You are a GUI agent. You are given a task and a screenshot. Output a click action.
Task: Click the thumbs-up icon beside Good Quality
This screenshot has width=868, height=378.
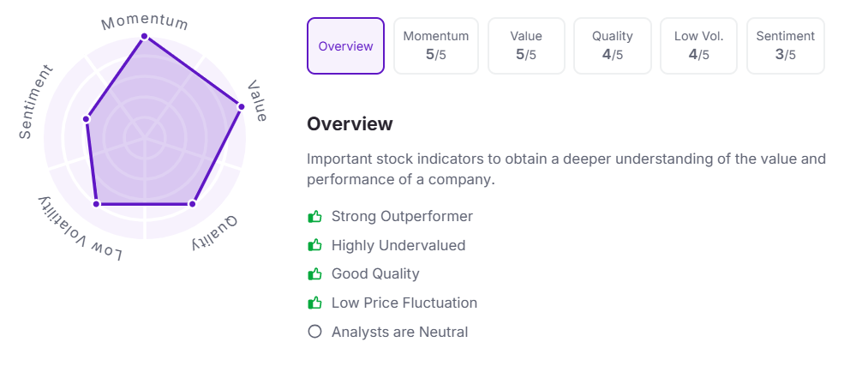pos(314,274)
